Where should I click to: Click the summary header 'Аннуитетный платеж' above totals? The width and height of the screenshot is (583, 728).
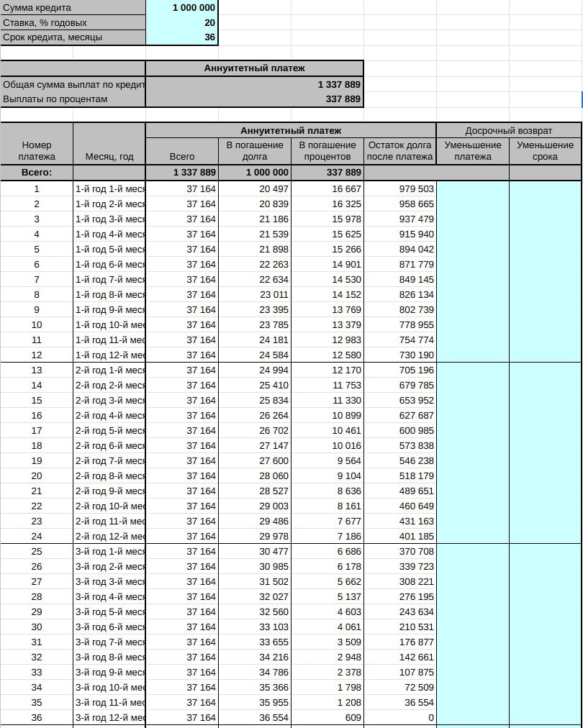[254, 68]
